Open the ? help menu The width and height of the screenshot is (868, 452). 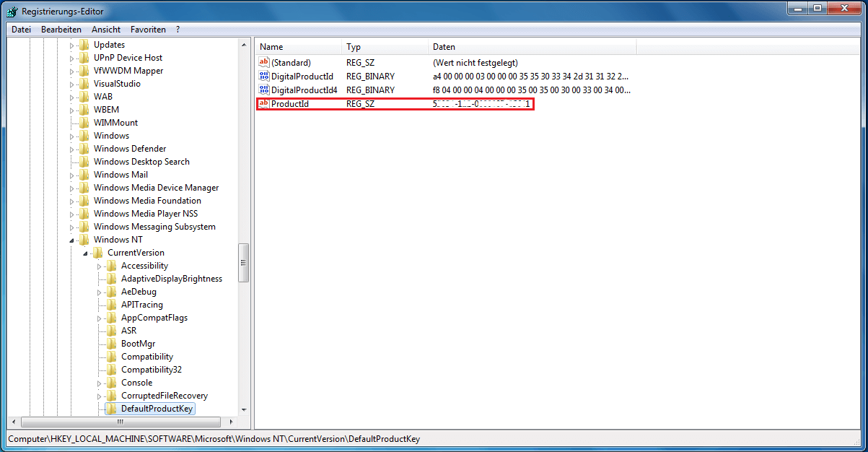click(177, 30)
